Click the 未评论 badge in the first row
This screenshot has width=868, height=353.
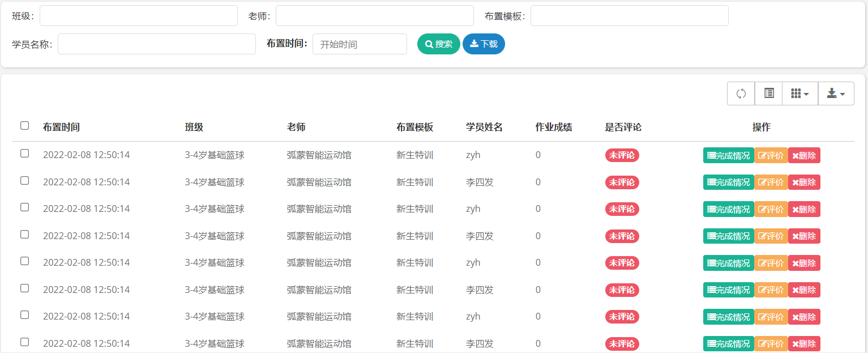pyautogui.click(x=622, y=155)
